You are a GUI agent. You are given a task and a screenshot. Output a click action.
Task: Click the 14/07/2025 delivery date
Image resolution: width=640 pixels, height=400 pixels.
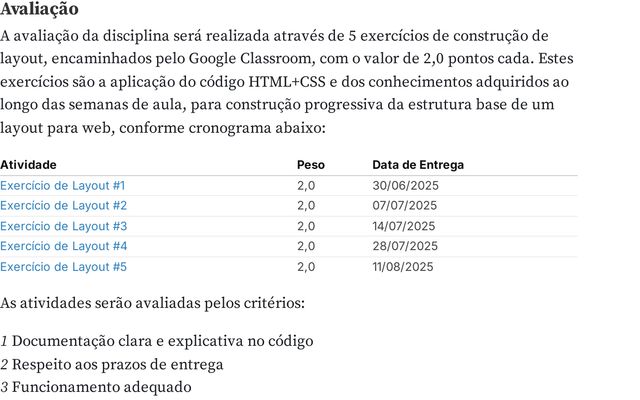coord(404,226)
